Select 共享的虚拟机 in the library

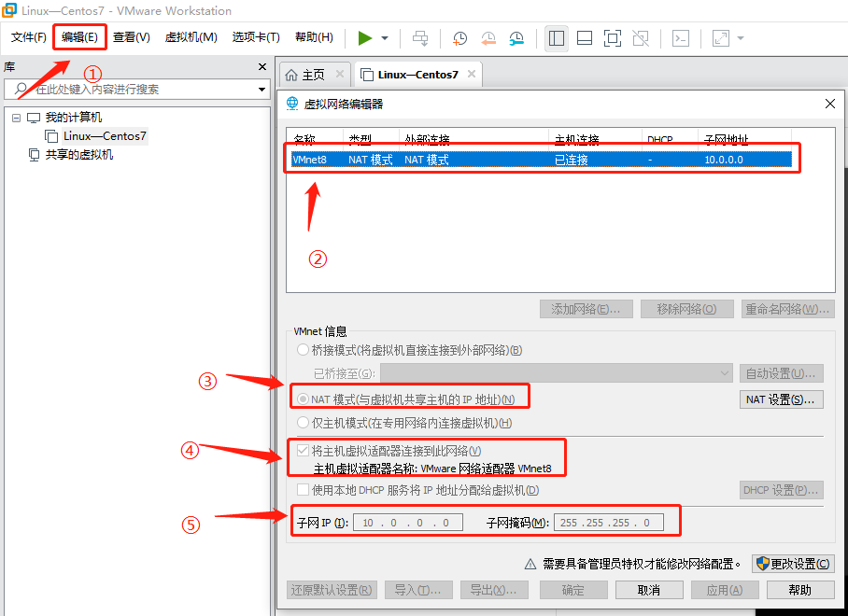pos(79,155)
